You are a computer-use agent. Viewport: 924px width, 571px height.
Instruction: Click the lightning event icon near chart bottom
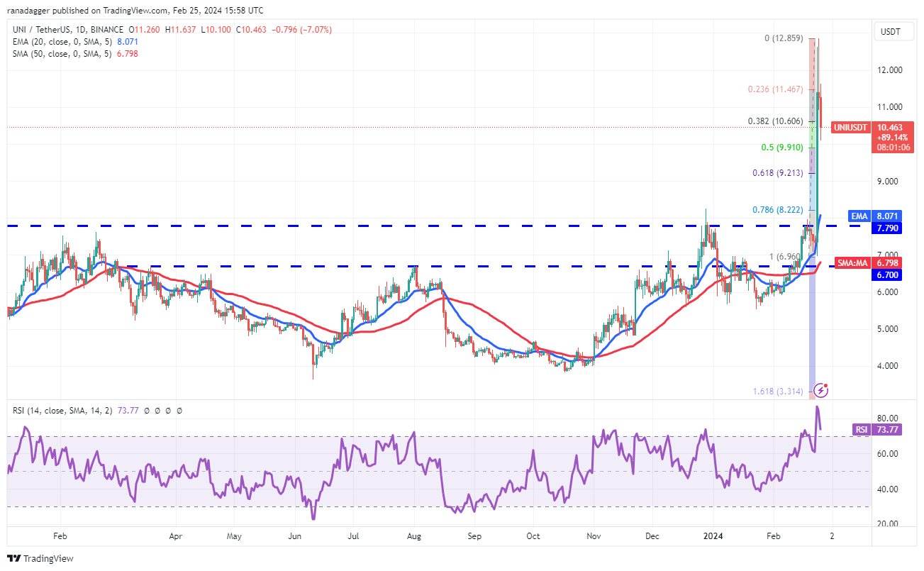coord(820,389)
